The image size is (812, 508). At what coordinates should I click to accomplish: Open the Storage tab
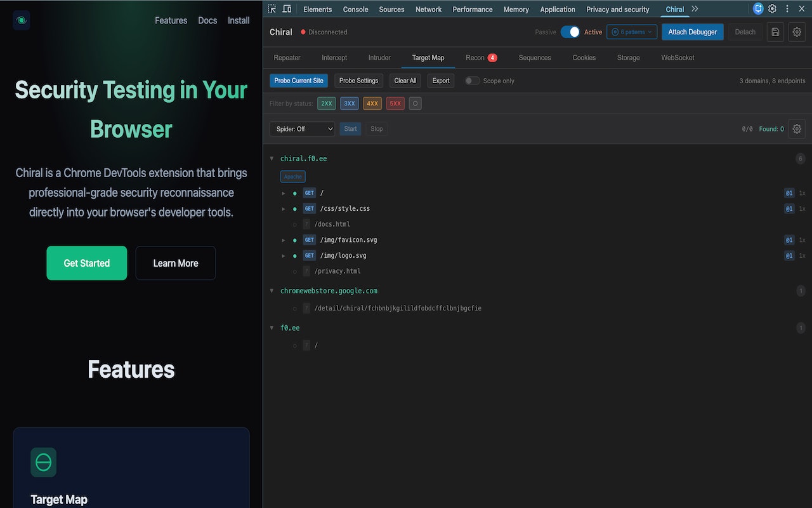(628, 58)
